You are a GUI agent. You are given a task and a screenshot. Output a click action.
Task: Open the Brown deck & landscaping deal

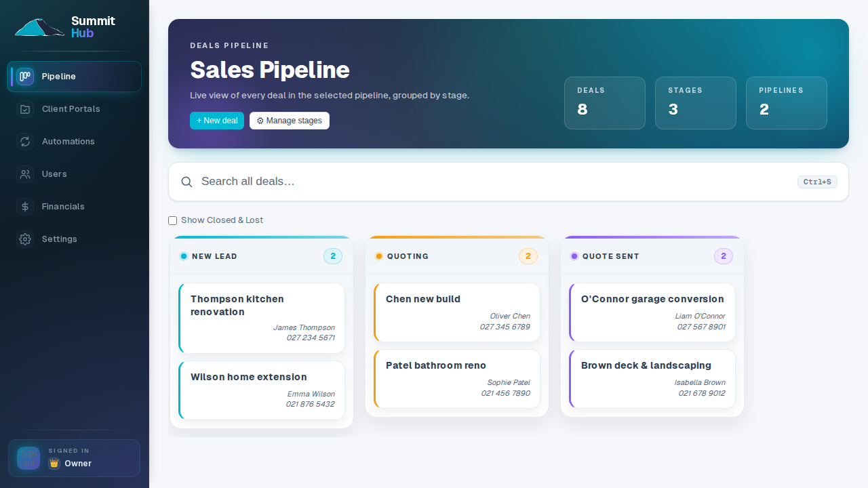[652, 379]
